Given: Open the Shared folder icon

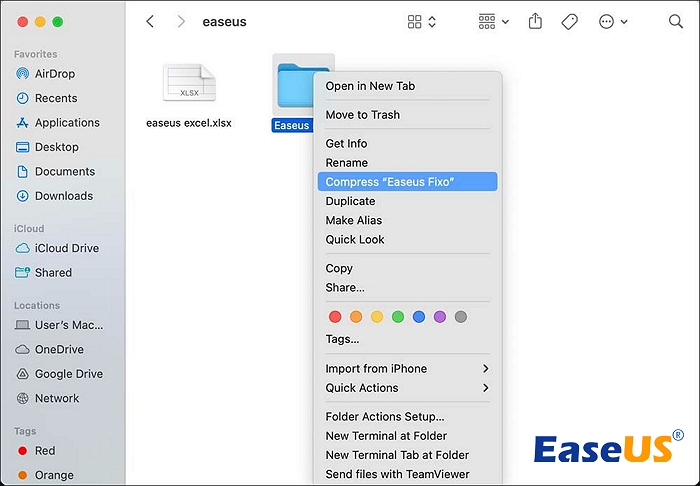Looking at the screenshot, I should pos(22,272).
